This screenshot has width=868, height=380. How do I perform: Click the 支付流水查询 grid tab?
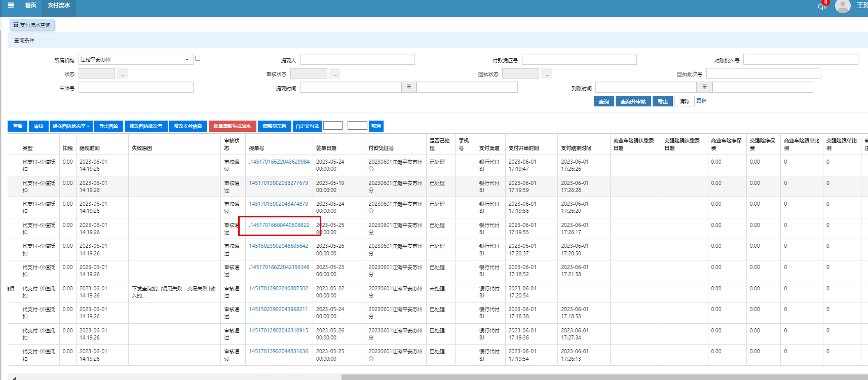(x=32, y=25)
